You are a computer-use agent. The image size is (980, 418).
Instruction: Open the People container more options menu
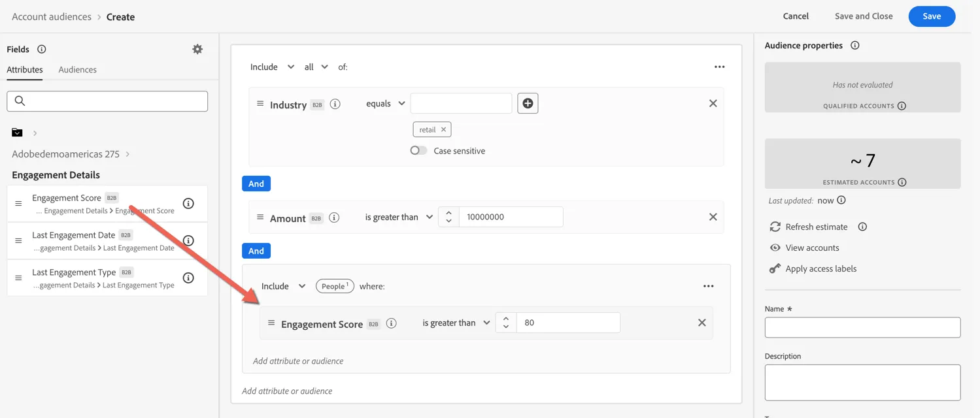click(709, 286)
